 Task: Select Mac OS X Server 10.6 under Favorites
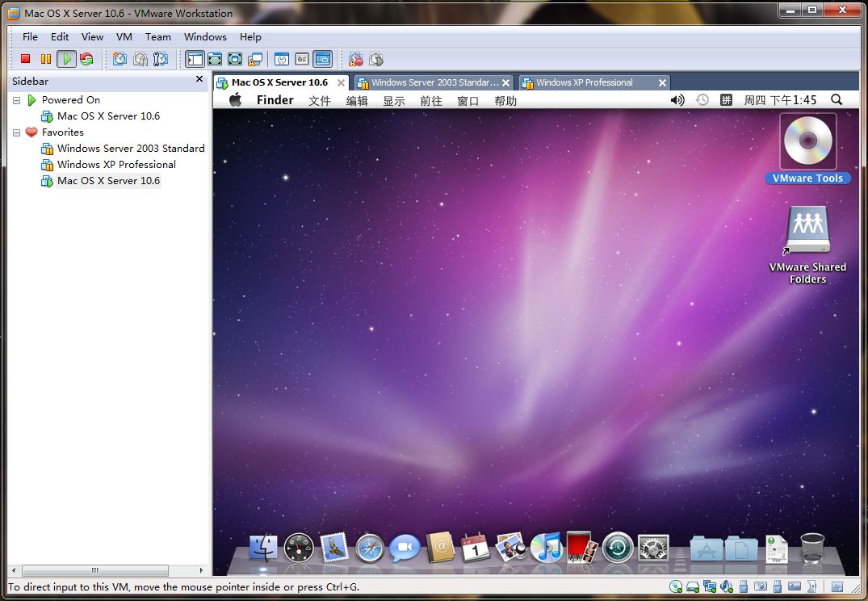pyautogui.click(x=108, y=181)
